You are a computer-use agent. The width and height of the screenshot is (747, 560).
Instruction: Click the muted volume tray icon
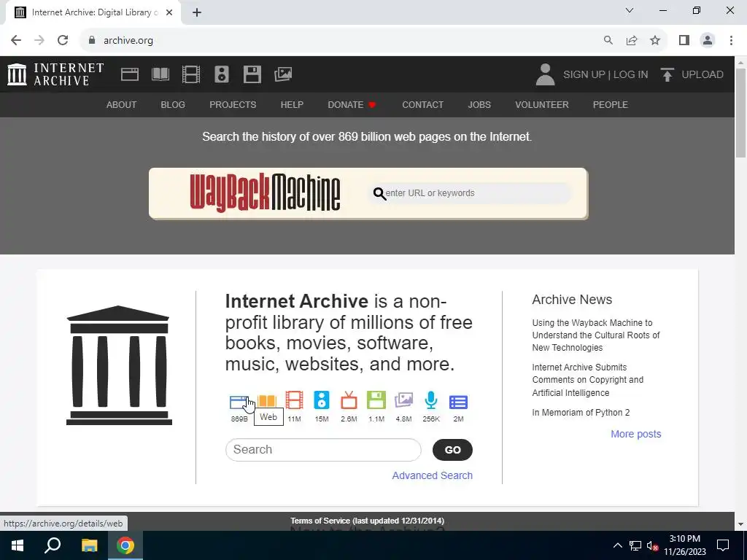click(x=652, y=545)
